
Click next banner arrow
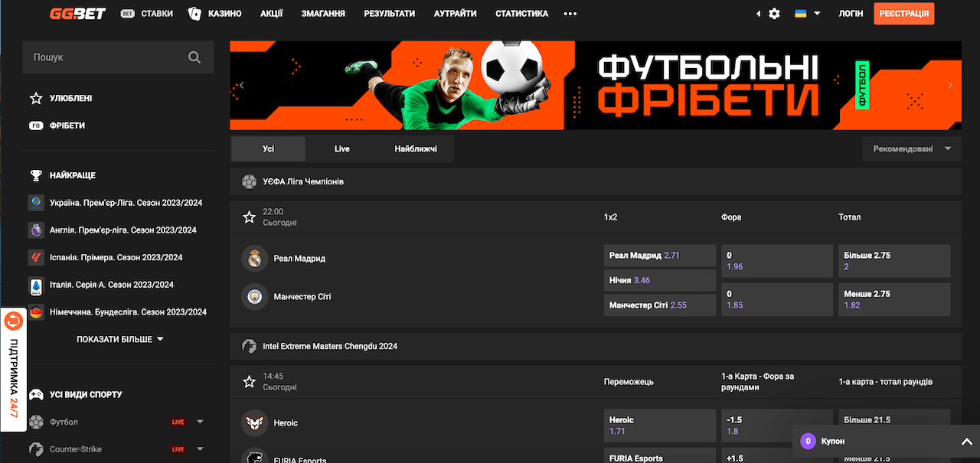(951, 86)
